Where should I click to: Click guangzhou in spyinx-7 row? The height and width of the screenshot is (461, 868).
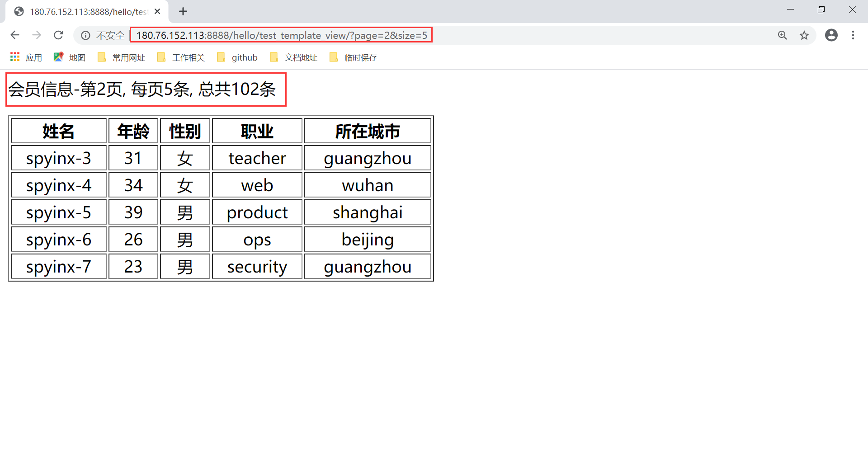368,267
